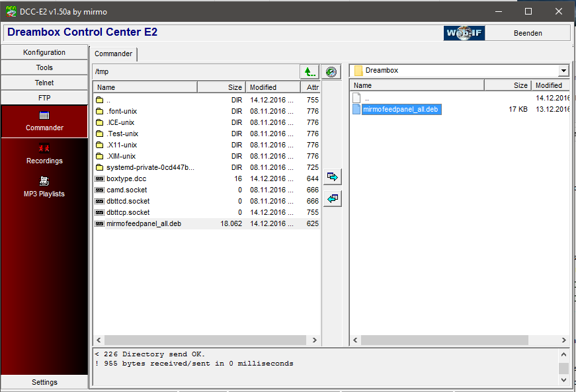The height and width of the screenshot is (392, 576).
Task: Open the Konfiguration menu section
Action: click(44, 52)
